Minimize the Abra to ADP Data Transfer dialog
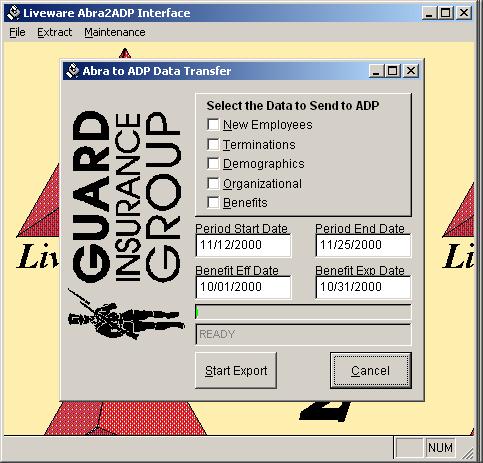The height and width of the screenshot is (463, 483). click(376, 71)
